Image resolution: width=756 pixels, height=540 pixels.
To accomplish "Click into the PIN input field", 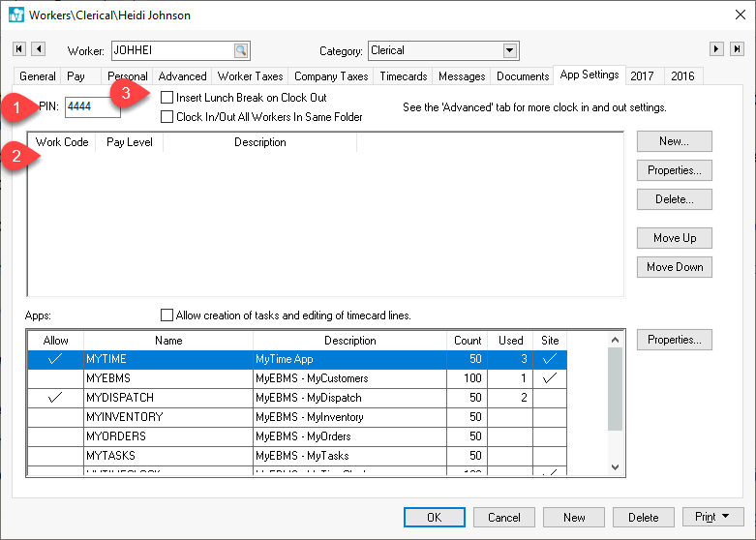I will 92,107.
